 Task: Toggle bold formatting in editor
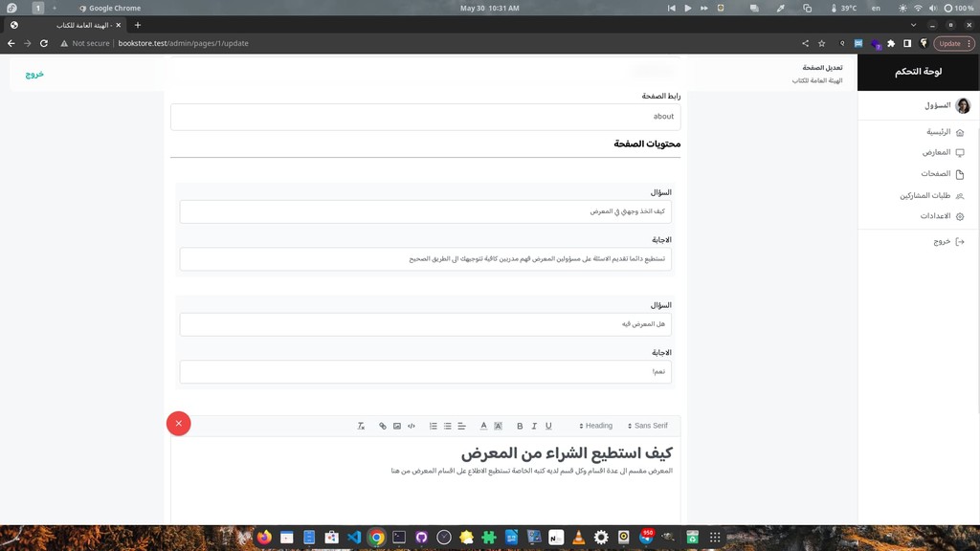[520, 426]
